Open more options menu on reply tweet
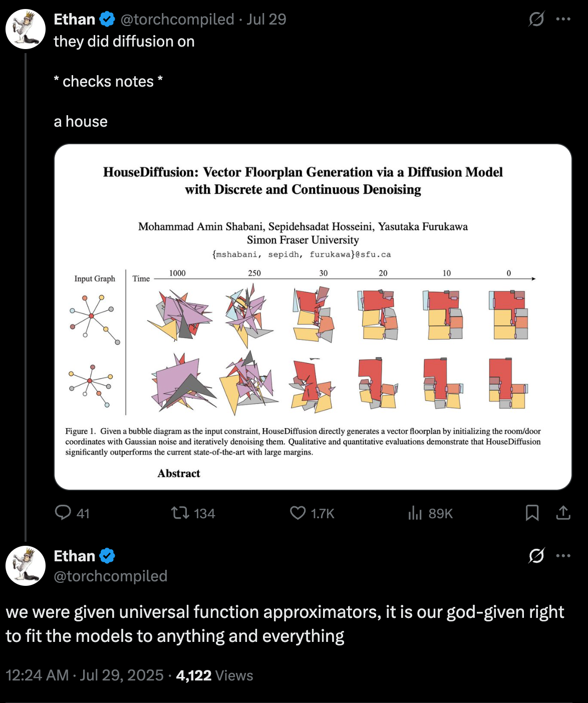Viewport: 588px width, 703px height. tap(563, 556)
